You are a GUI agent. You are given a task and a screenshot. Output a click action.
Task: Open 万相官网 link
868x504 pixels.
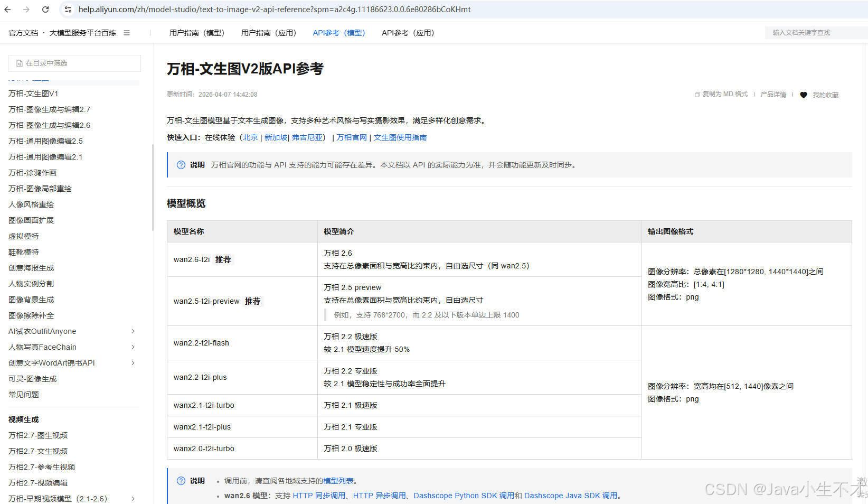352,137
